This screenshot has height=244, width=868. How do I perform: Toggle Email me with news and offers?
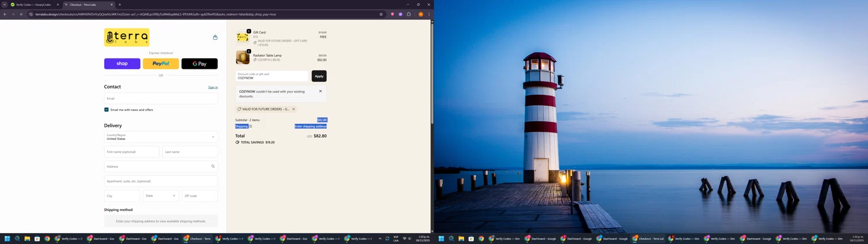click(x=106, y=110)
